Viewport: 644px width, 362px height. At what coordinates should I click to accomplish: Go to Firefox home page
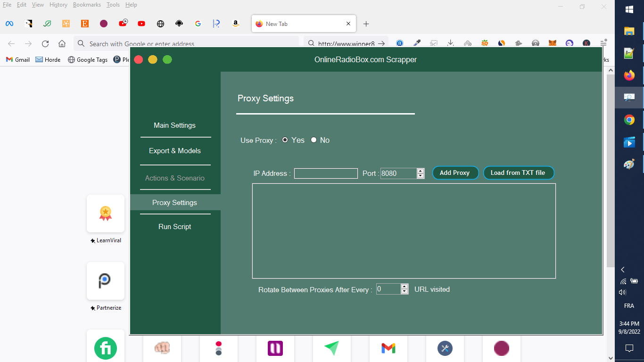pyautogui.click(x=62, y=43)
